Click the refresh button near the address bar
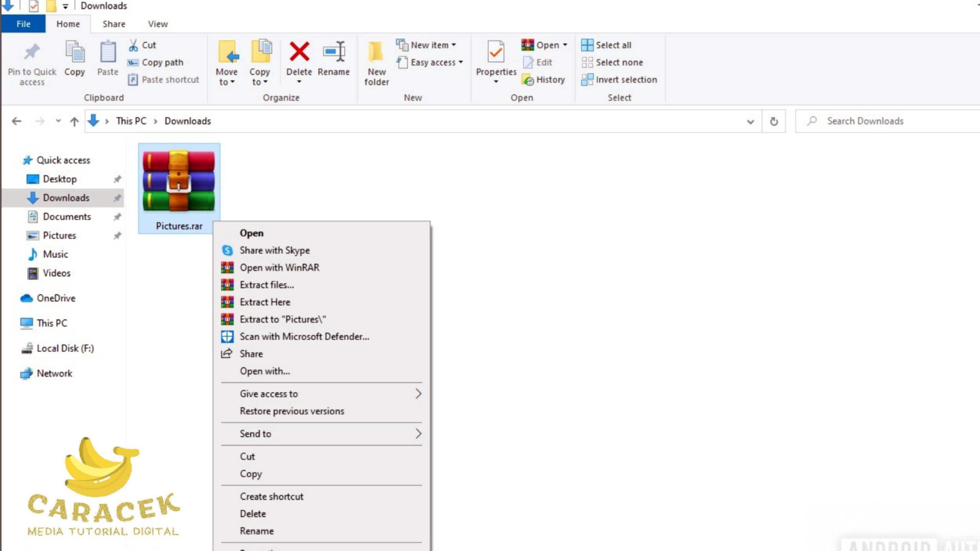 pyautogui.click(x=774, y=121)
